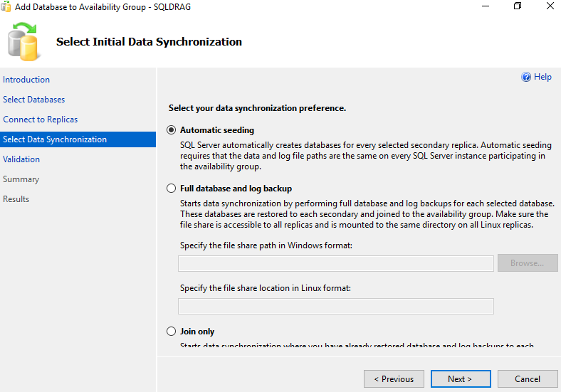Open the Select Databases step
The image size is (561, 392).
[x=34, y=100]
